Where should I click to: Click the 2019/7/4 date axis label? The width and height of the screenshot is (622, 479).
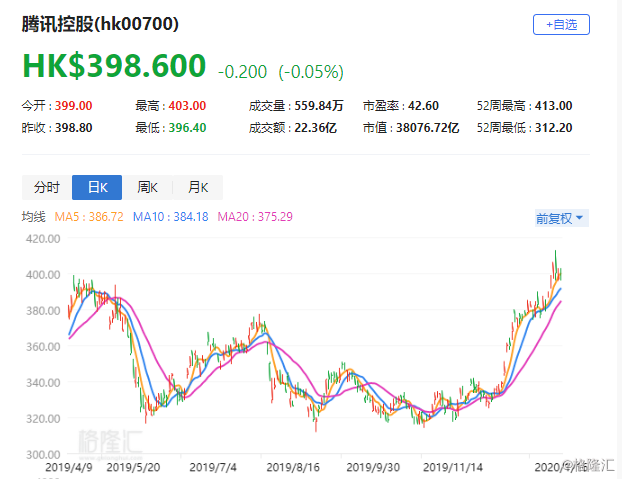pos(213,468)
